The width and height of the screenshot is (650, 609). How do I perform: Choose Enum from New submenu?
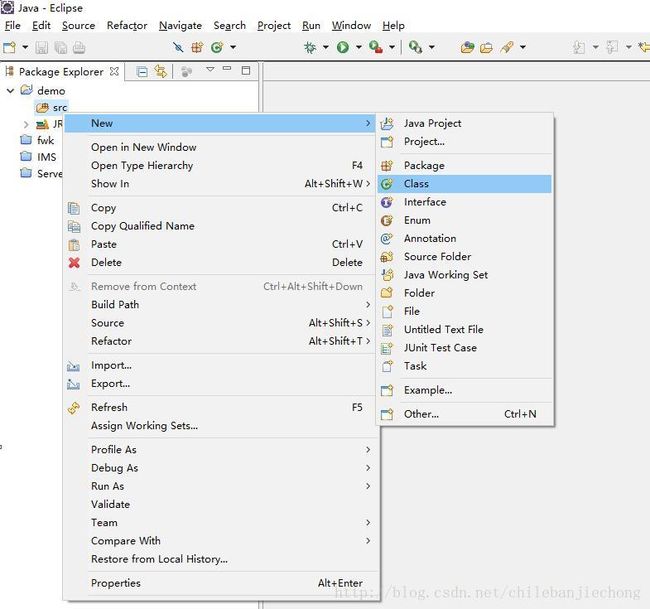[464, 220]
